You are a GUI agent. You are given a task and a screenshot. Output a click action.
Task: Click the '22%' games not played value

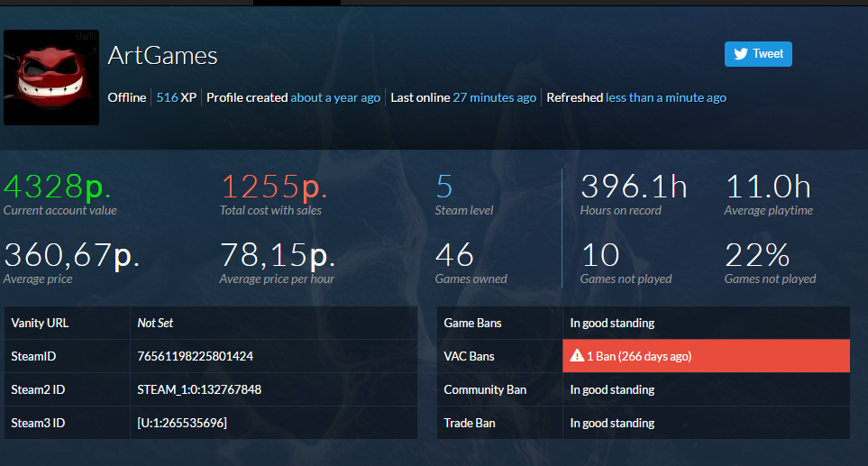click(757, 255)
